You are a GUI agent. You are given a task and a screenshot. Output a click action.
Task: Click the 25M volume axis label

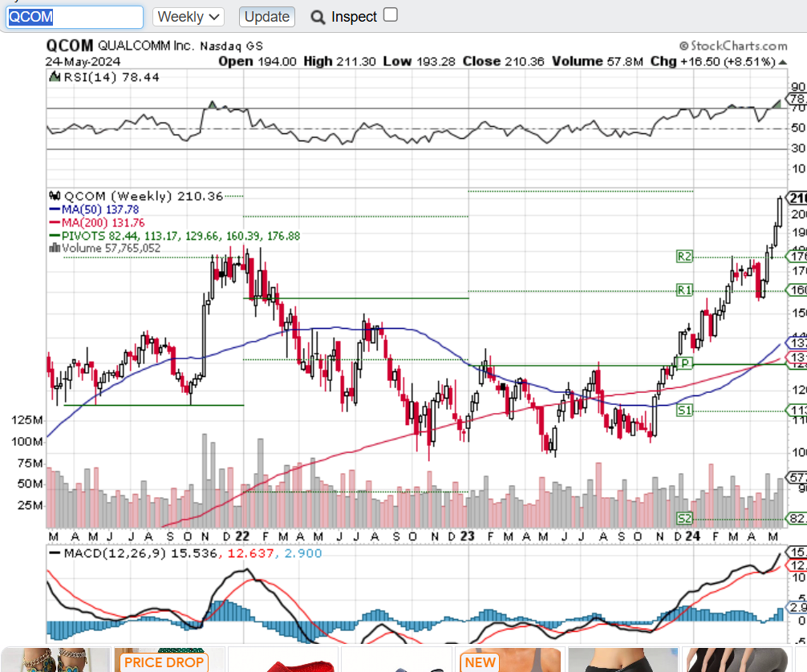[x=30, y=505]
